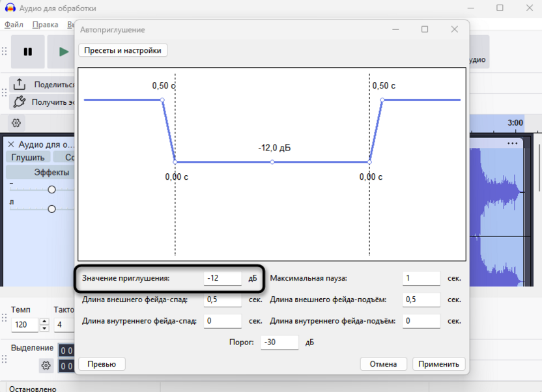Open the Файл menu
The image size is (542, 392).
point(14,25)
